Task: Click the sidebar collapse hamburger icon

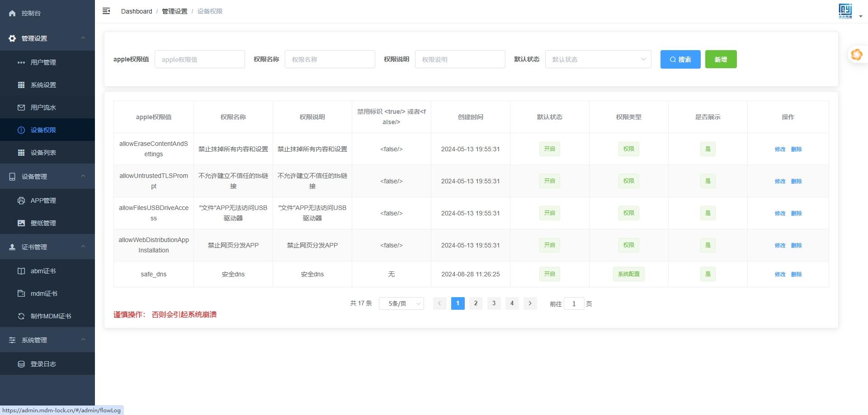Action: 106,11
